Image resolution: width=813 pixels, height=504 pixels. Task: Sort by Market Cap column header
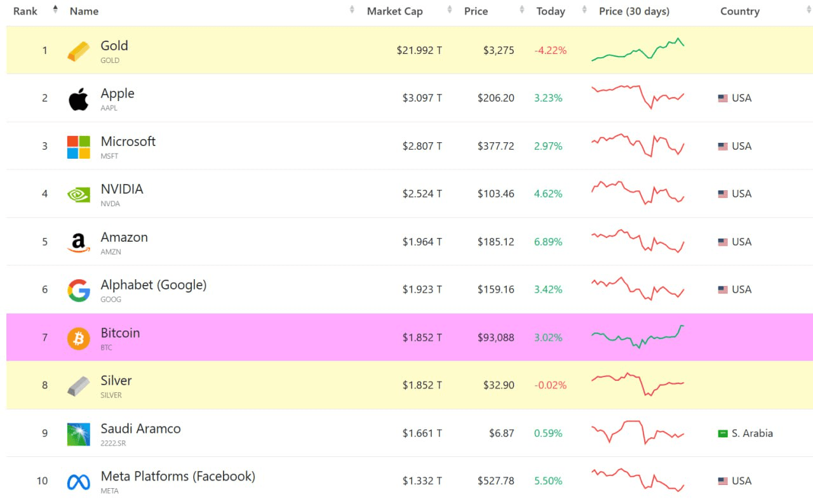(394, 11)
